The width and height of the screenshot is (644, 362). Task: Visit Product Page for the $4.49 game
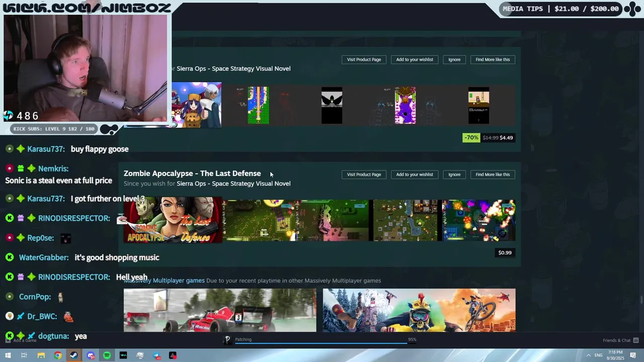pos(364,59)
